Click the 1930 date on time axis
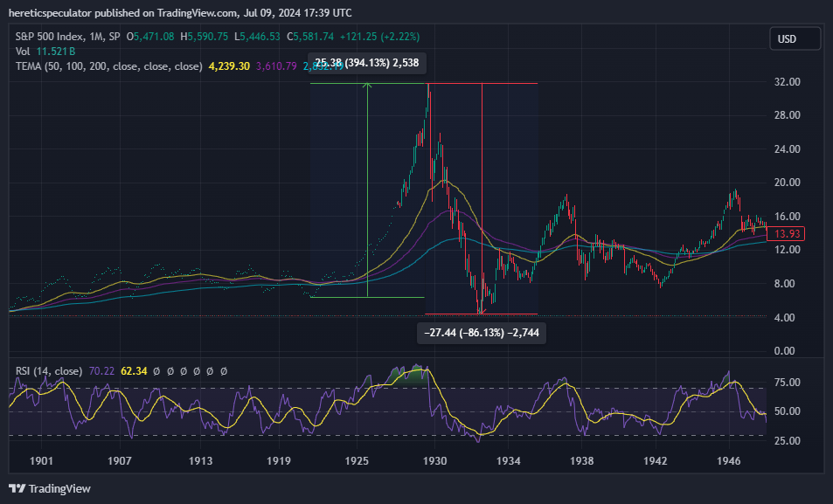Image resolution: width=833 pixels, height=504 pixels. [434, 461]
